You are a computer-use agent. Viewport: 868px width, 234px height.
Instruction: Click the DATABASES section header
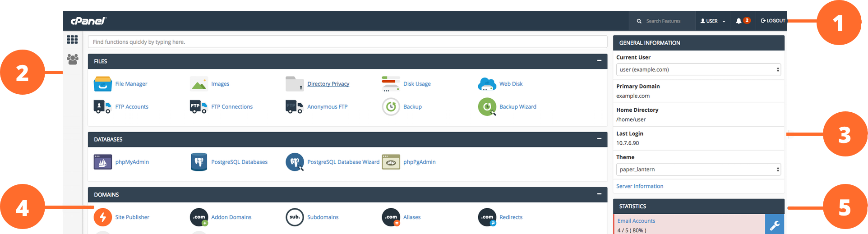(348, 139)
